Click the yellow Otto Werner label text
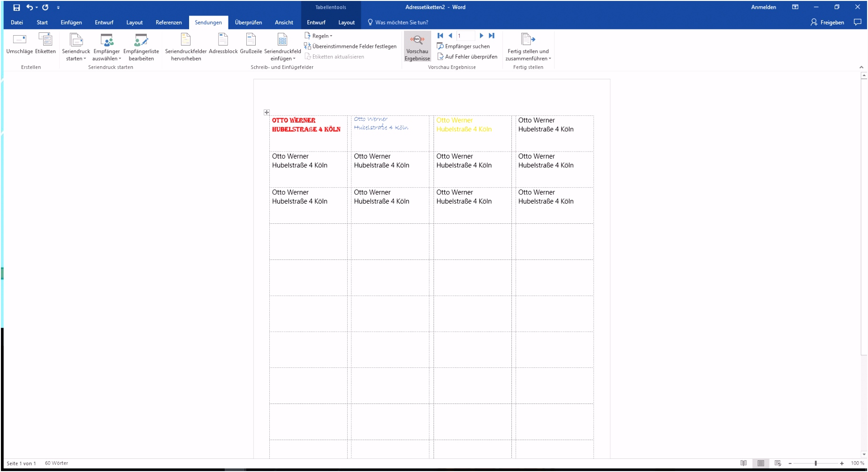 [x=464, y=125]
